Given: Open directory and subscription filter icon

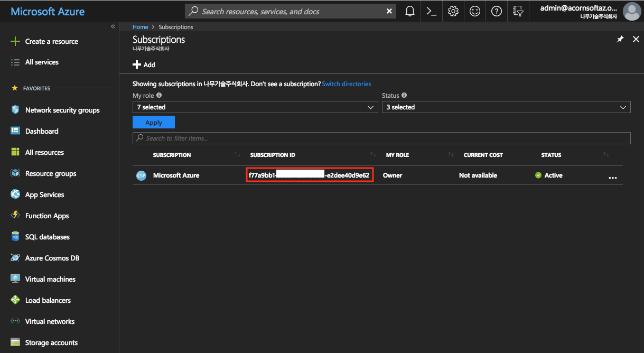Looking at the screenshot, I should 518,11.
